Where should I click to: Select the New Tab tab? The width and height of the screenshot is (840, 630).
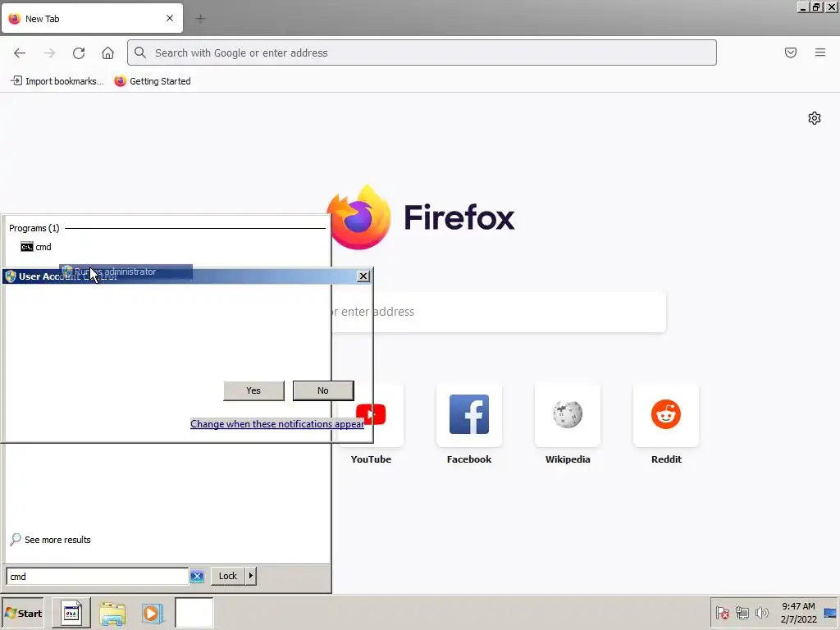point(92,19)
